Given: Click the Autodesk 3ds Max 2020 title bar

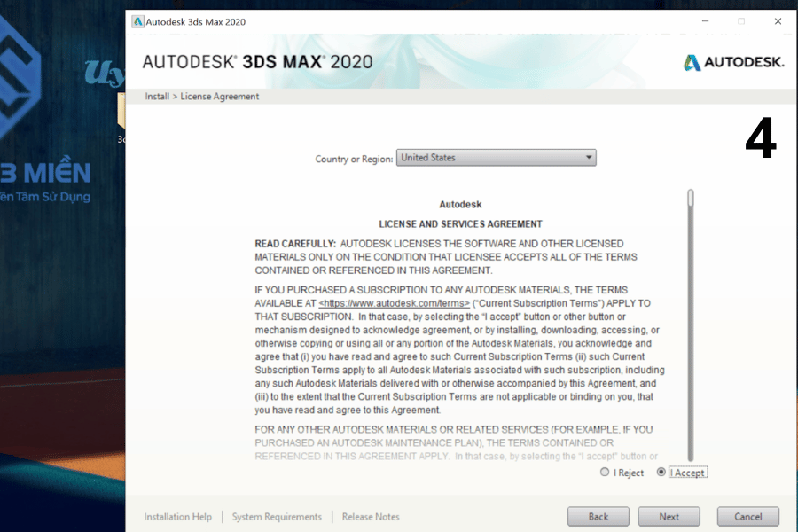Looking at the screenshot, I should pyautogui.click(x=399, y=21).
